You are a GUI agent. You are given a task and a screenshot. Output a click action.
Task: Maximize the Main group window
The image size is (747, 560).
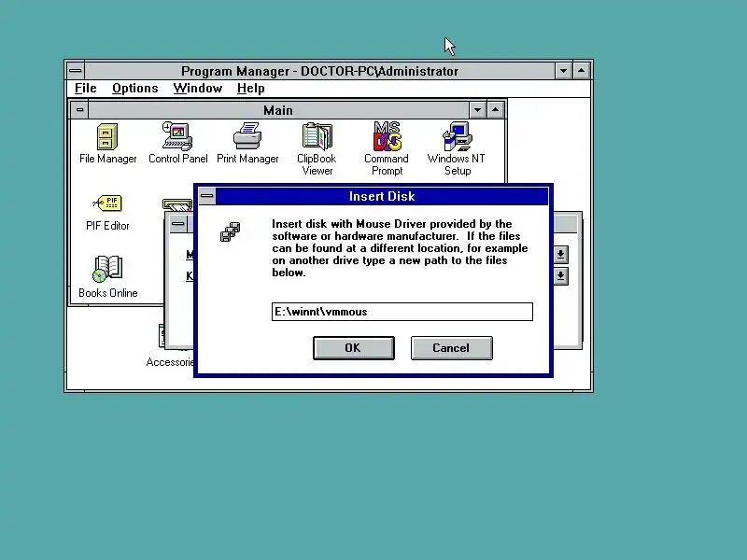(x=496, y=110)
